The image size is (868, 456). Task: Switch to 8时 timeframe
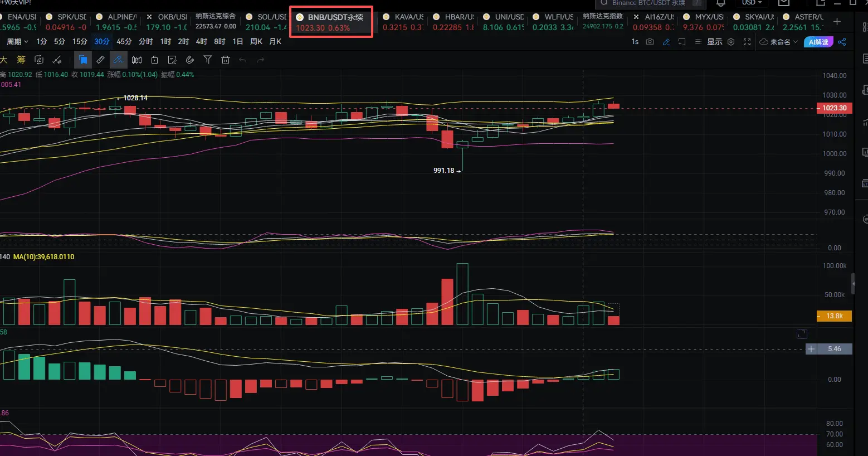[220, 42]
